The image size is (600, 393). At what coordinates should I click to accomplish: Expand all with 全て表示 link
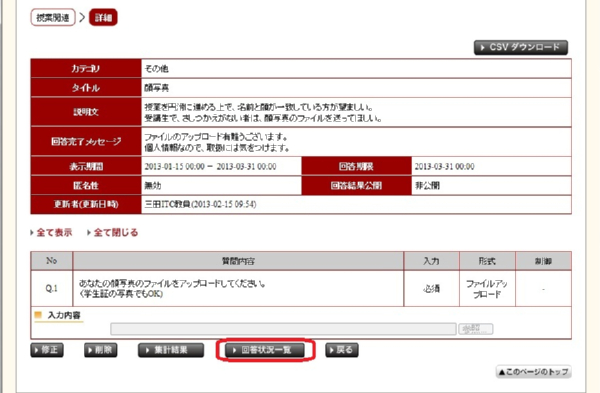(51, 232)
